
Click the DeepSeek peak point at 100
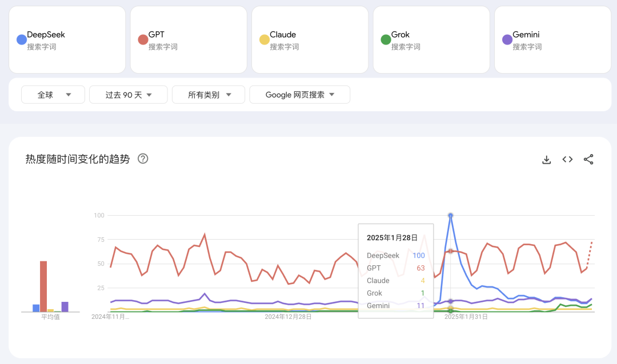(451, 216)
